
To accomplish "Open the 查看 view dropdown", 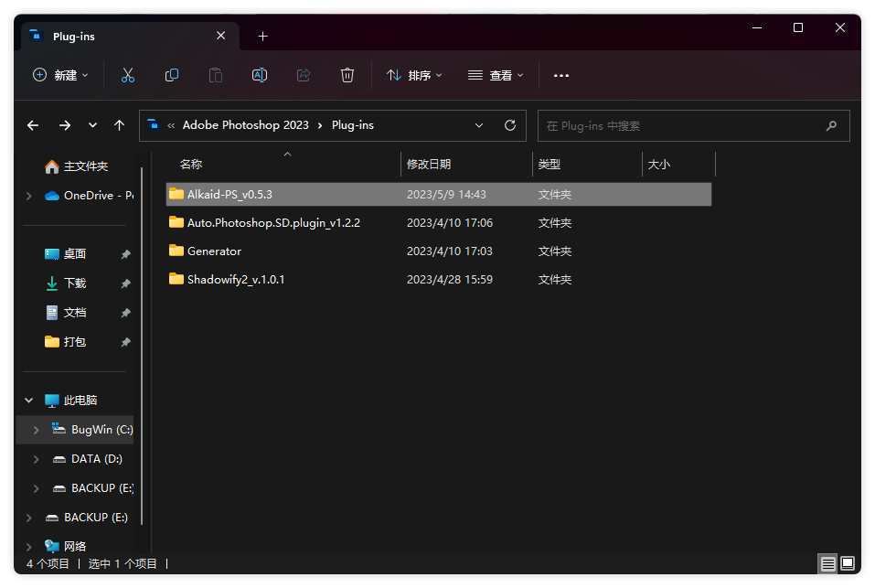I will [x=496, y=75].
